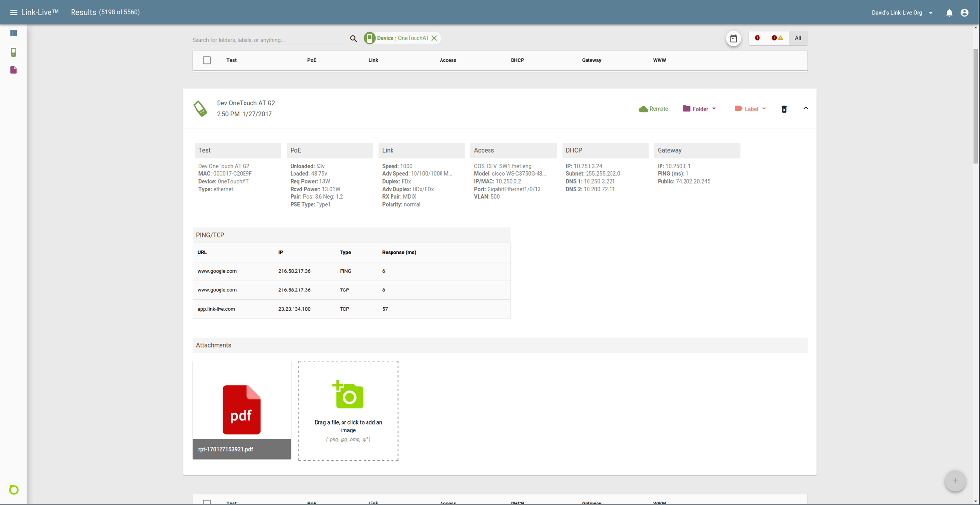980x505 pixels.
Task: Open David's Link-Live Org dropdown
Action: coord(902,13)
